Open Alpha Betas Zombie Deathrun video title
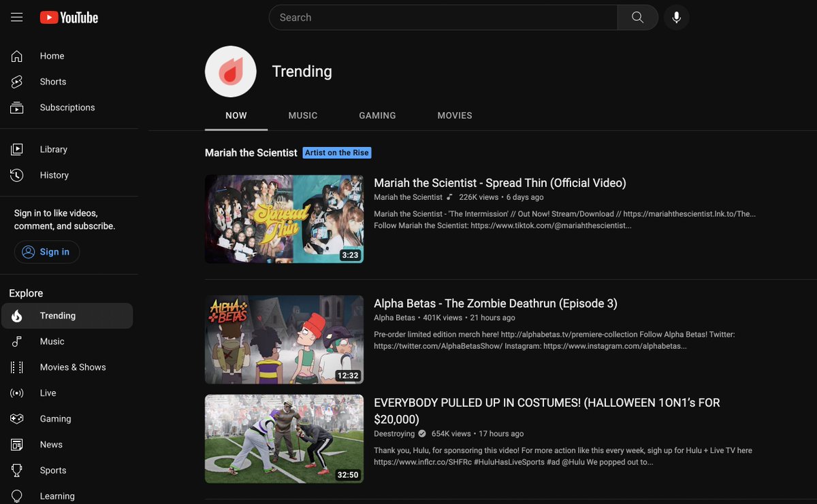Image resolution: width=817 pixels, height=504 pixels. tap(496, 303)
